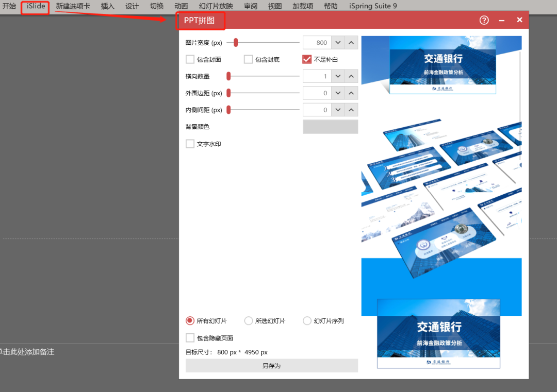Open the 视图 ribbon tab
The width and height of the screenshot is (557, 392).
click(x=275, y=6)
